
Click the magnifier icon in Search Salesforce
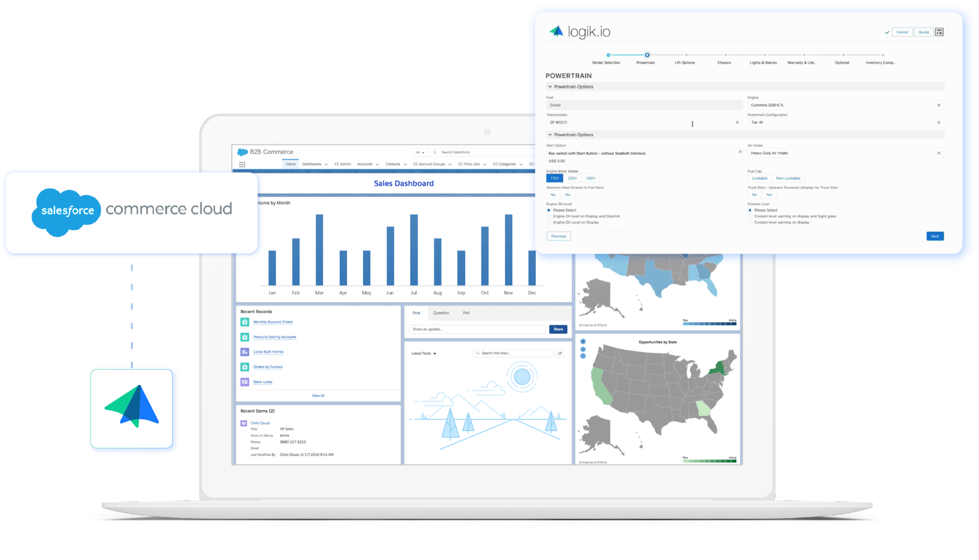pos(435,152)
